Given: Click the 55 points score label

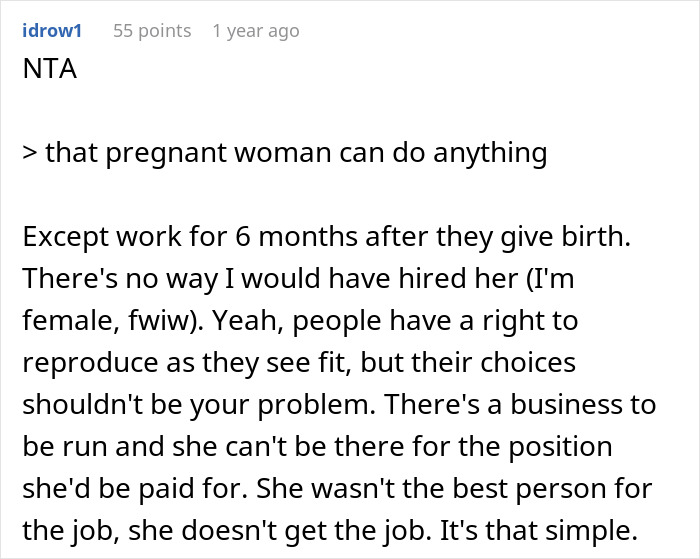Looking at the screenshot, I should [x=151, y=31].
